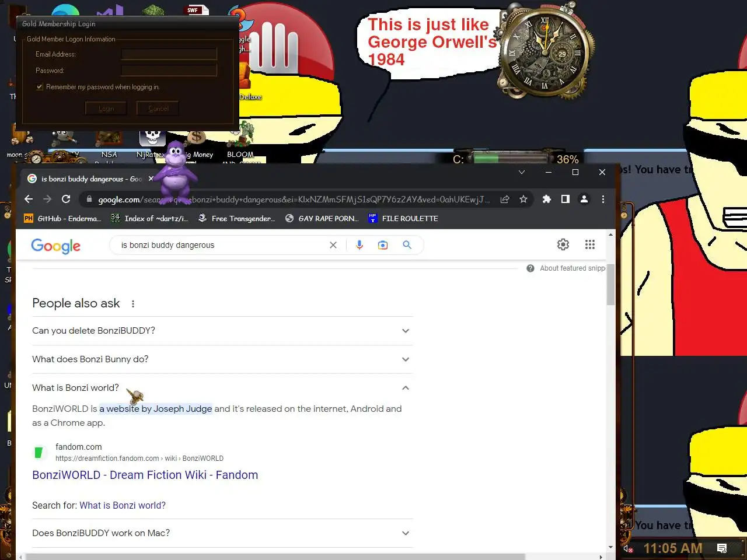
Task: Close the is bonzi buddy dangerous tab
Action: point(151,178)
